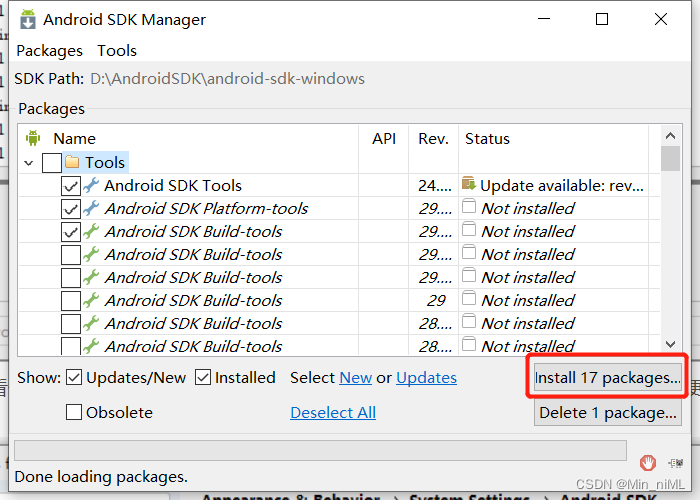Close the Android SDK Manager window
Viewport: 700px width, 500px height.
(x=661, y=19)
